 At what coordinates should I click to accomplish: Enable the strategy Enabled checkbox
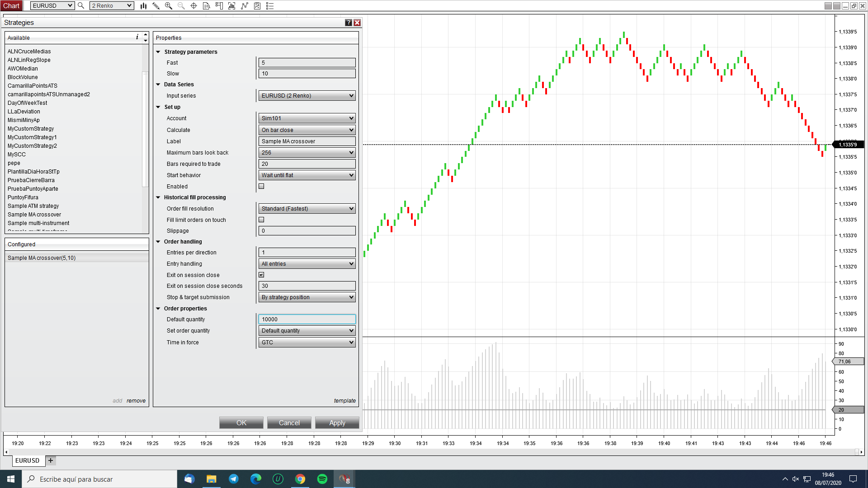[x=261, y=186]
